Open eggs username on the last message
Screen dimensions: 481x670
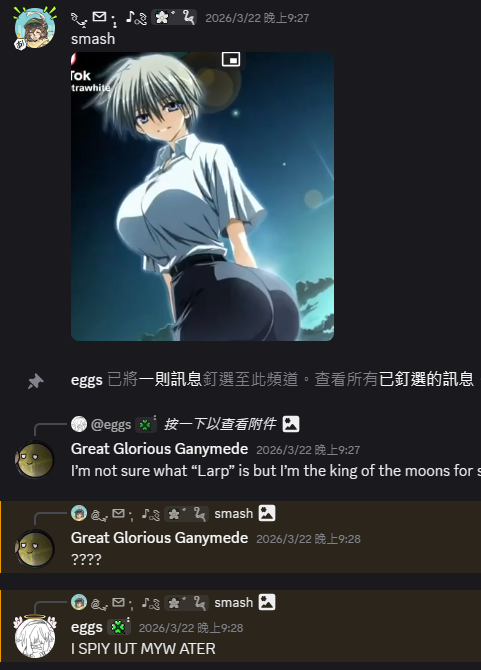click(x=87, y=627)
